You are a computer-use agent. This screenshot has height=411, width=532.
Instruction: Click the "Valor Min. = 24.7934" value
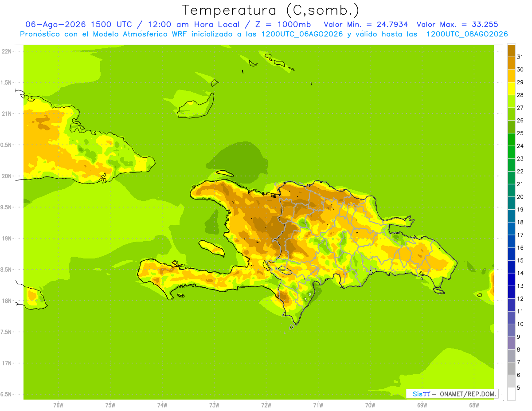pyautogui.click(x=366, y=24)
